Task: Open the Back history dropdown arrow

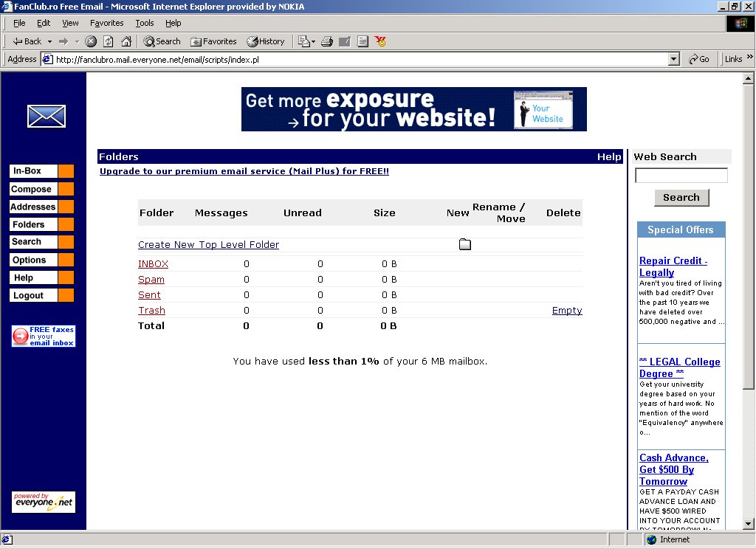Action: (x=49, y=41)
